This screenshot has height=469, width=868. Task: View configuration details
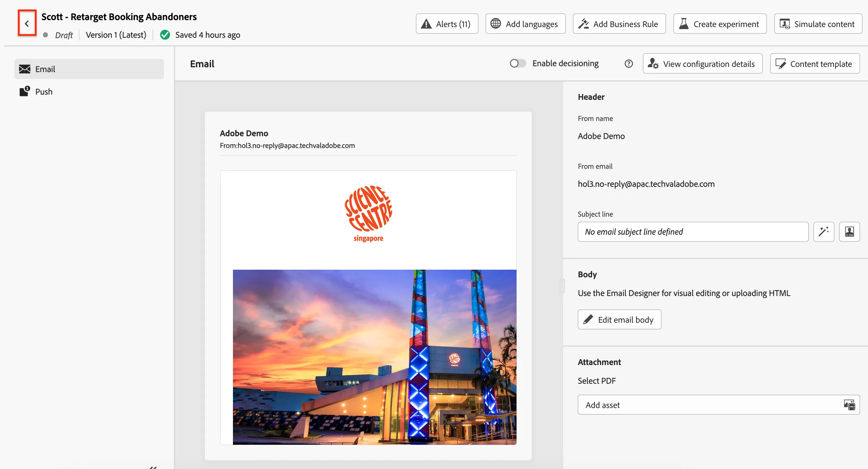[x=702, y=64]
